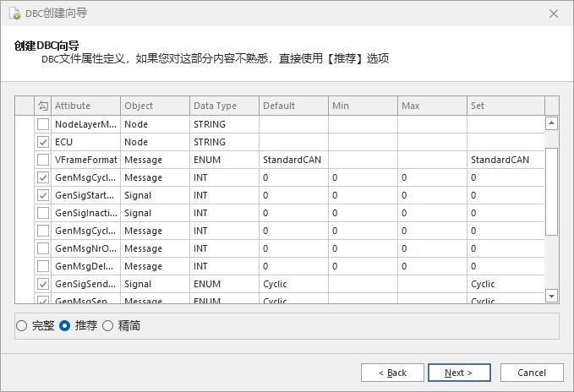Click the scroll up arrow of the attribute table
Image resolution: width=574 pixels, height=392 pixels.
click(x=552, y=123)
